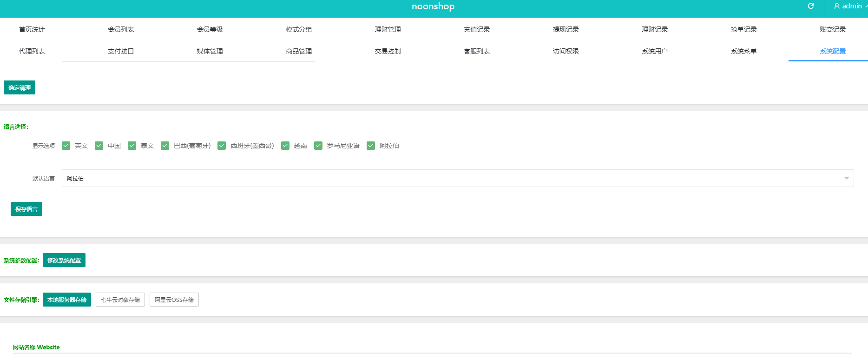This screenshot has height=354, width=868.
Task: Uncheck 罗马尼亚语 display option
Action: (x=318, y=146)
